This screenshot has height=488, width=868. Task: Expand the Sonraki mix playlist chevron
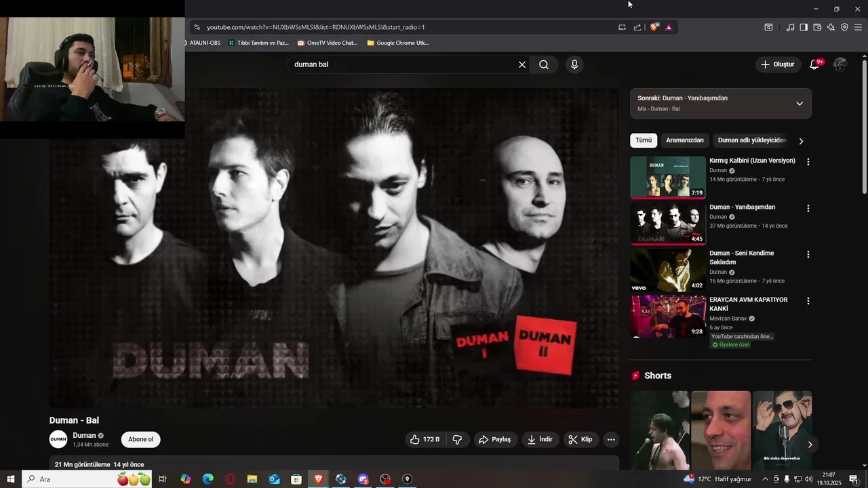pyautogui.click(x=800, y=104)
